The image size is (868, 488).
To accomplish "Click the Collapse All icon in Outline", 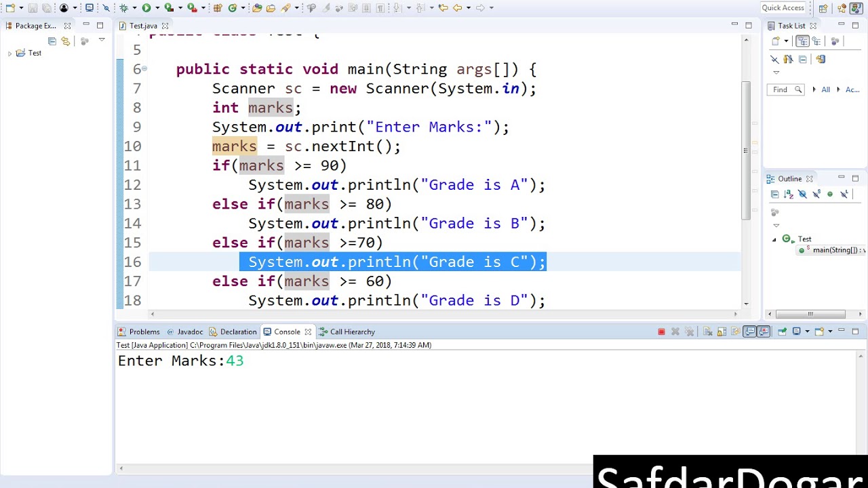I will [774, 195].
